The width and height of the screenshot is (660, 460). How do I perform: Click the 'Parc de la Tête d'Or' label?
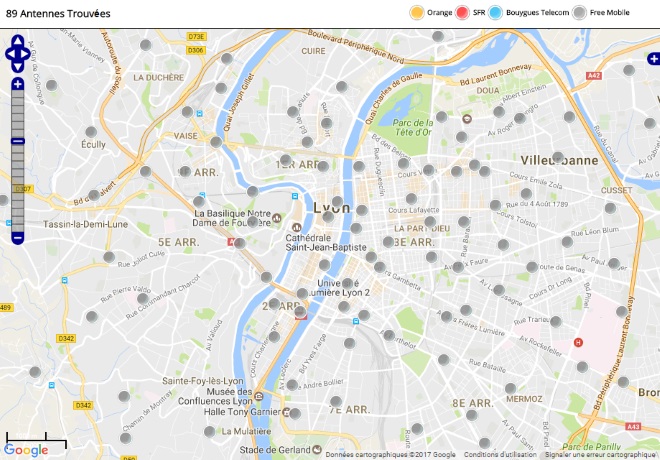pos(412,128)
